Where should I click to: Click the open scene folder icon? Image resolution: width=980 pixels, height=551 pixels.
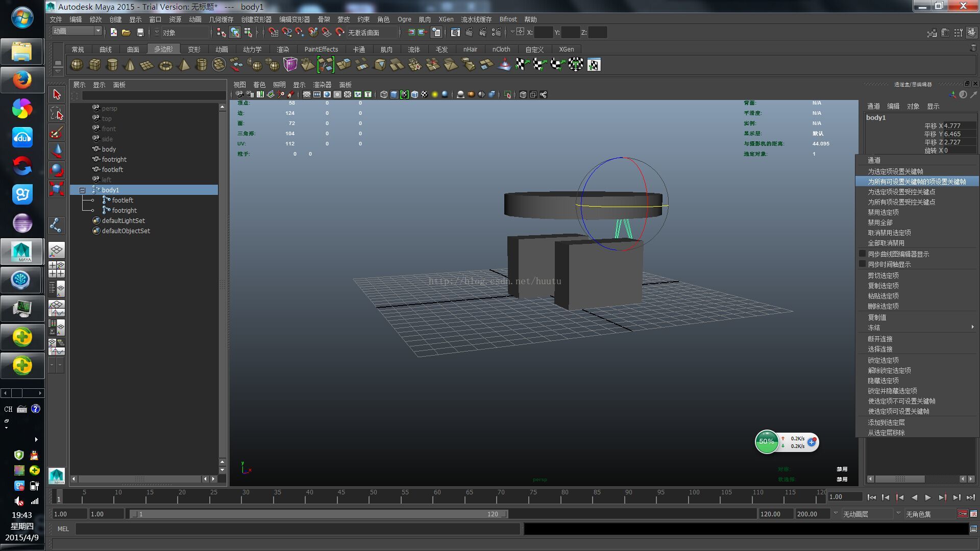(x=126, y=32)
